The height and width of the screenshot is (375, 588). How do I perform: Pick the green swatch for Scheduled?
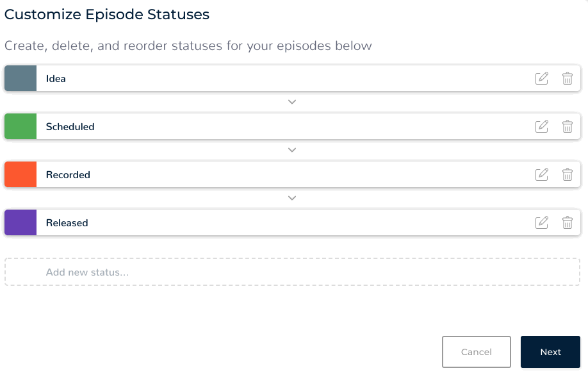[x=20, y=126]
